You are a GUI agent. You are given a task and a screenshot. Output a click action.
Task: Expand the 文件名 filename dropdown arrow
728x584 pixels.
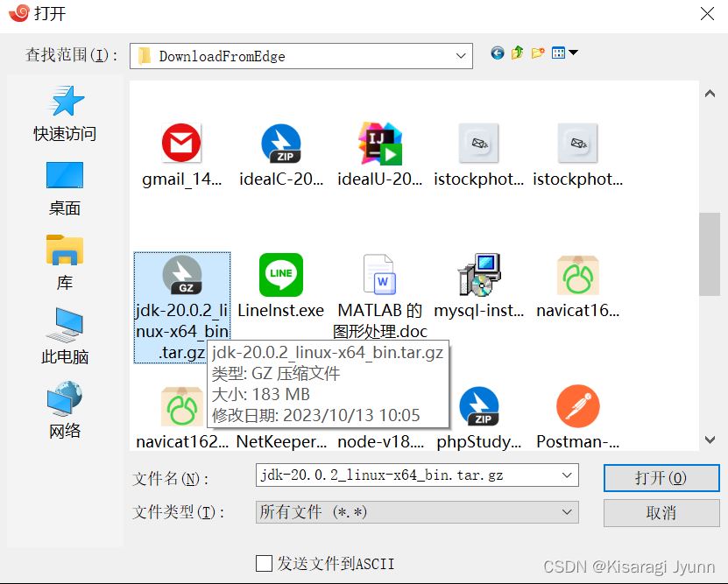click(x=567, y=475)
